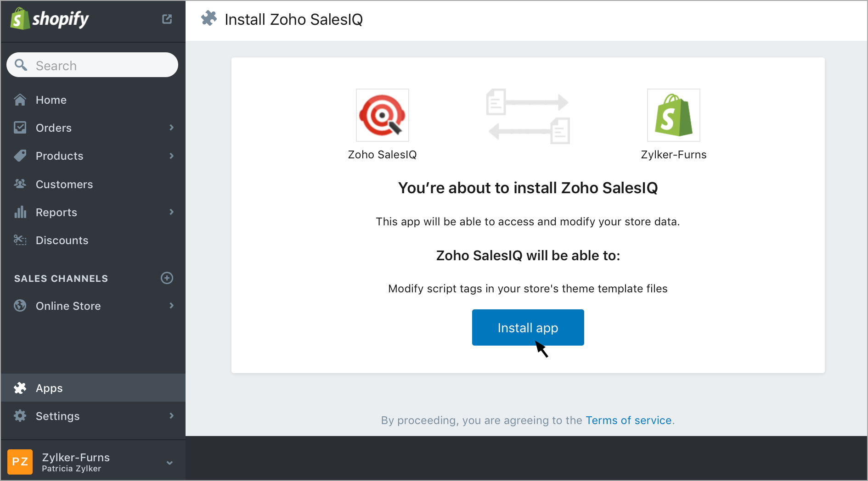Expand the Reports submenu chevron
Image resolution: width=868 pixels, height=481 pixels.
point(171,212)
